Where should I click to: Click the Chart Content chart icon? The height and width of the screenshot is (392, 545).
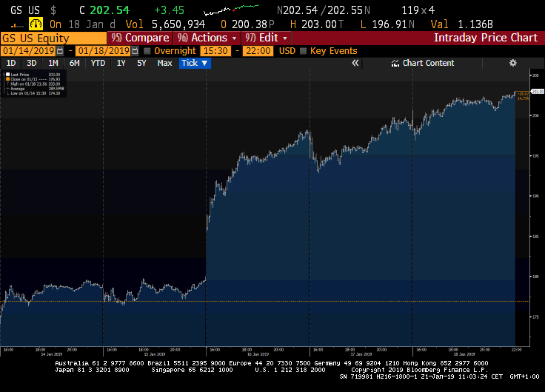tap(395, 63)
